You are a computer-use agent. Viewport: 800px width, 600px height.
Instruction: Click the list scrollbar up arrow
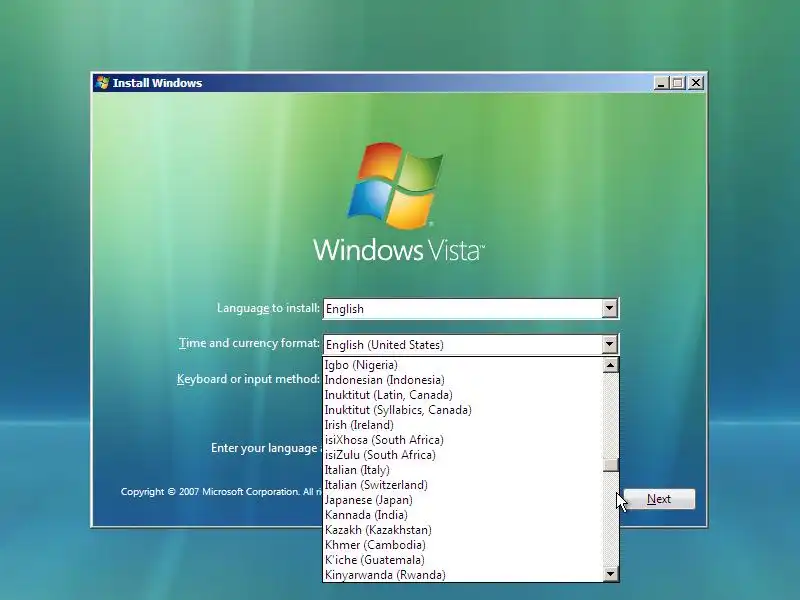tap(611, 365)
